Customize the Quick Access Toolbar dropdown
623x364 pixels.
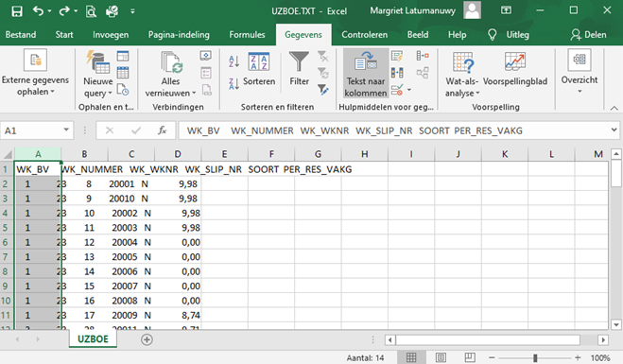[x=132, y=11]
